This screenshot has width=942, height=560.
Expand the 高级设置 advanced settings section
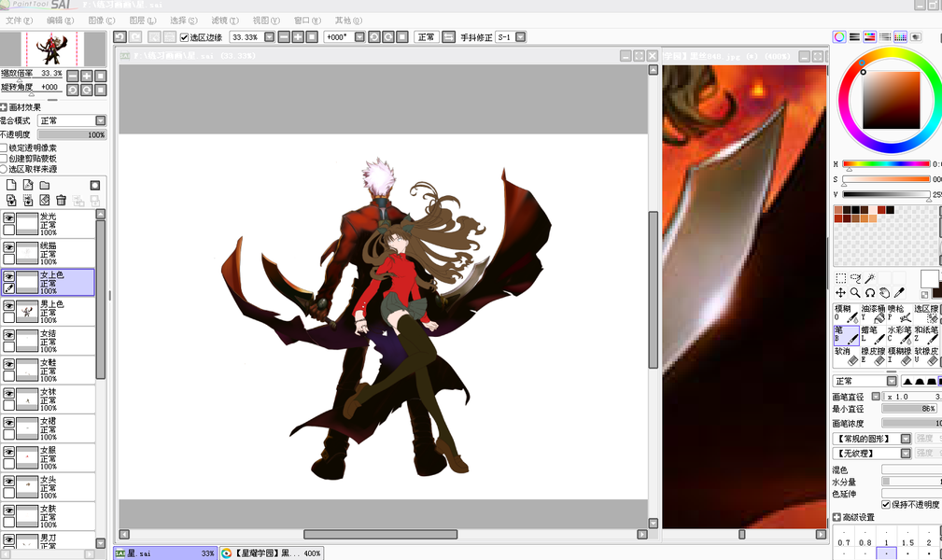[x=837, y=517]
